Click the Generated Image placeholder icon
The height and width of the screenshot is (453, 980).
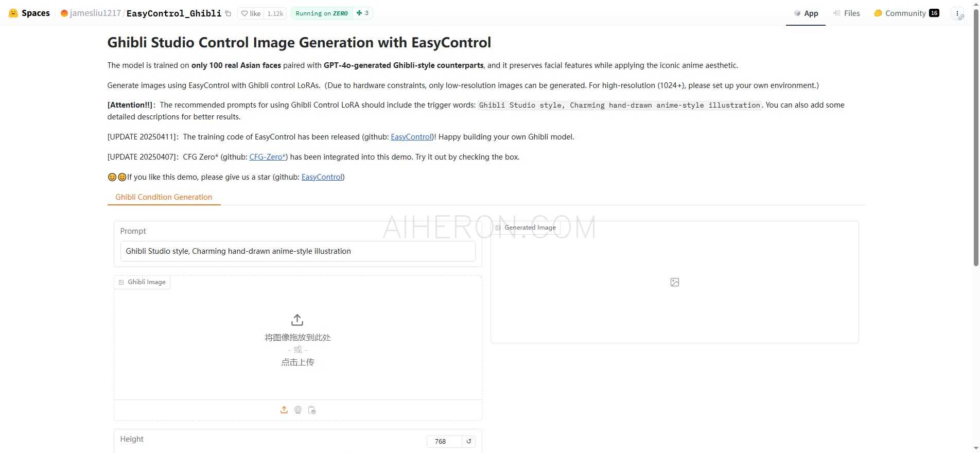(675, 282)
